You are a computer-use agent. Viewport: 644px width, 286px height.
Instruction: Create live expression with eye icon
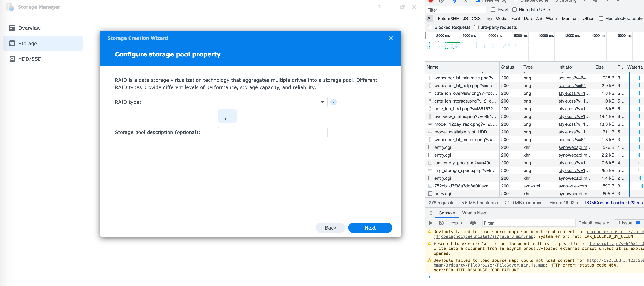(473, 223)
